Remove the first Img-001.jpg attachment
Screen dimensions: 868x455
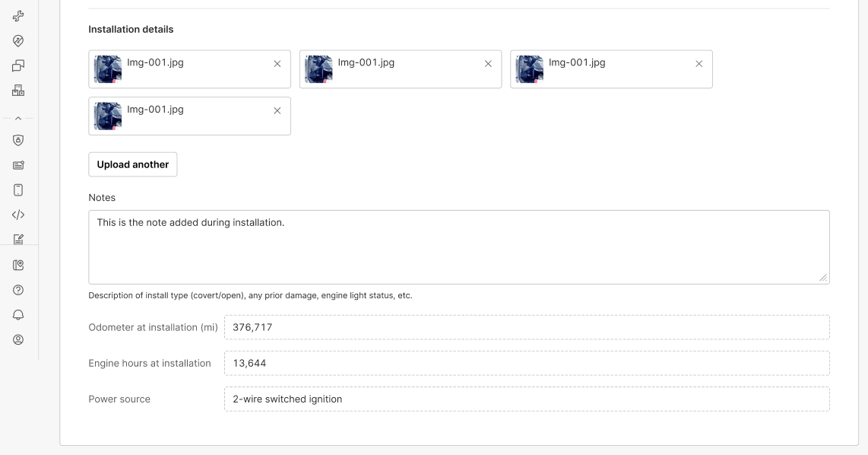tap(277, 64)
